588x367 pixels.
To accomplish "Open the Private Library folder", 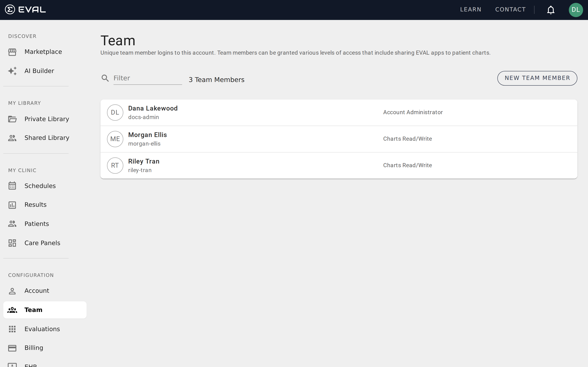I will click(46, 119).
